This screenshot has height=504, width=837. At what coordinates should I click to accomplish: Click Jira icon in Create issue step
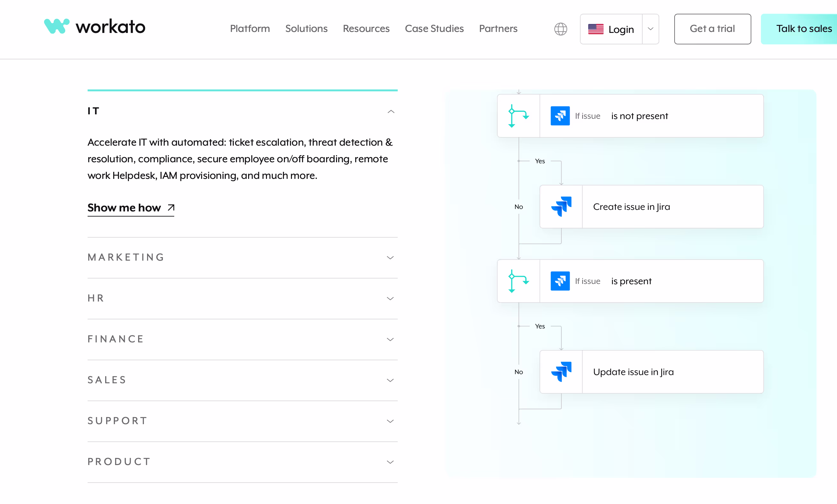(561, 206)
